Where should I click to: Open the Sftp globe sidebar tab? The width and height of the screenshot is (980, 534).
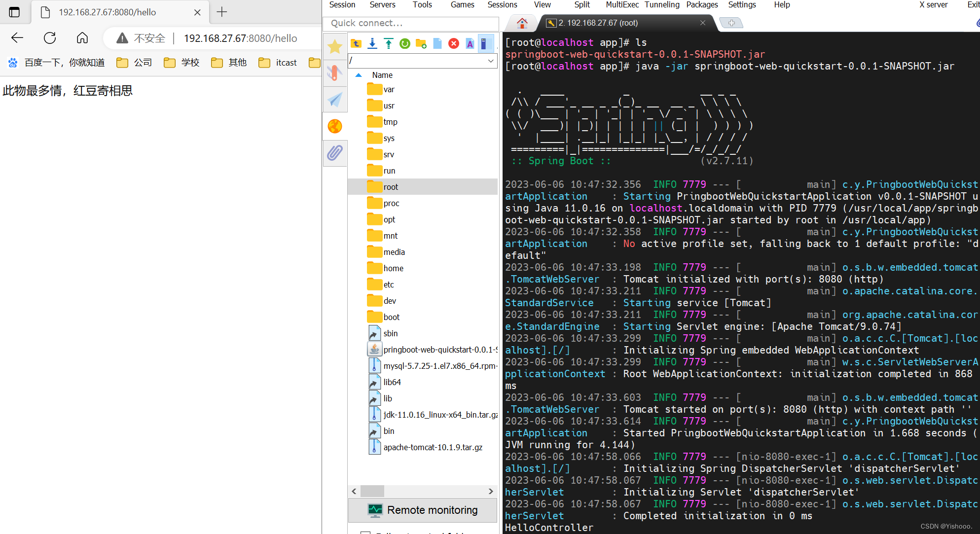tap(335, 126)
